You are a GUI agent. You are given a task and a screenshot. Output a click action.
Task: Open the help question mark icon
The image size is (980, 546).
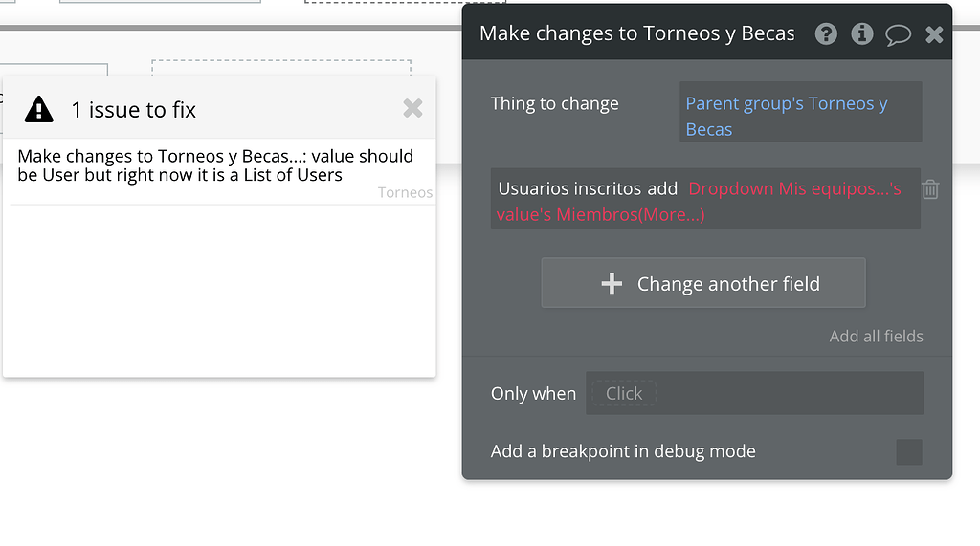click(826, 34)
